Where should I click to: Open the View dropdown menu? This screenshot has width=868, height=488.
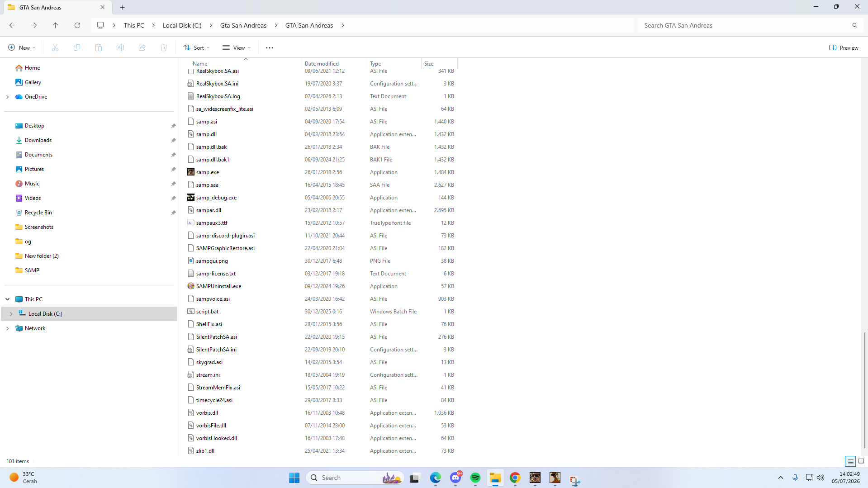[x=237, y=47]
